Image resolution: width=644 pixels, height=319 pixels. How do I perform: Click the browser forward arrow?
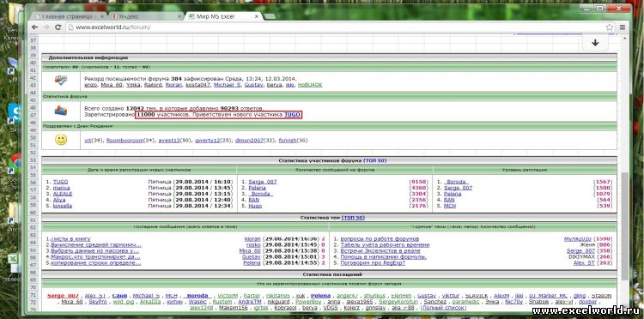46,27
